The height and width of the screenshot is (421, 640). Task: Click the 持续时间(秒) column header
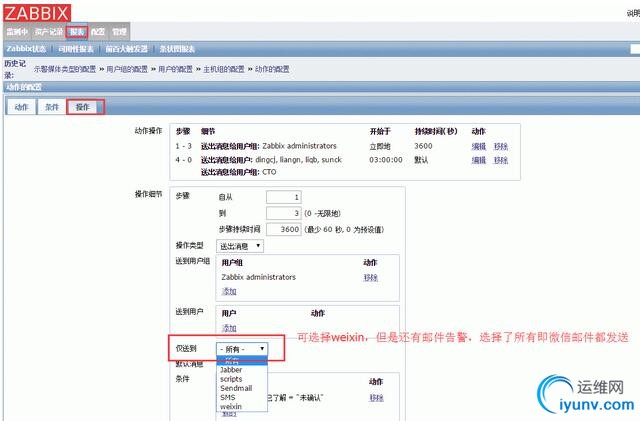coord(436,131)
